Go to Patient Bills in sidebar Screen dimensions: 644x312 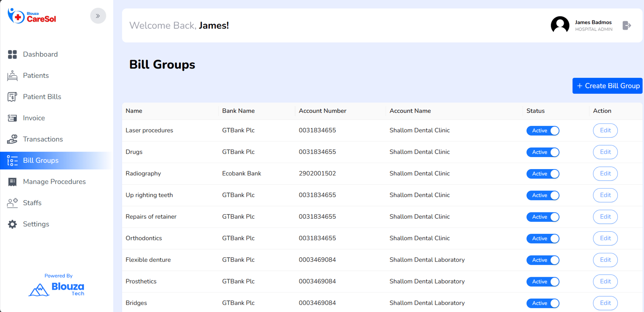tap(42, 97)
